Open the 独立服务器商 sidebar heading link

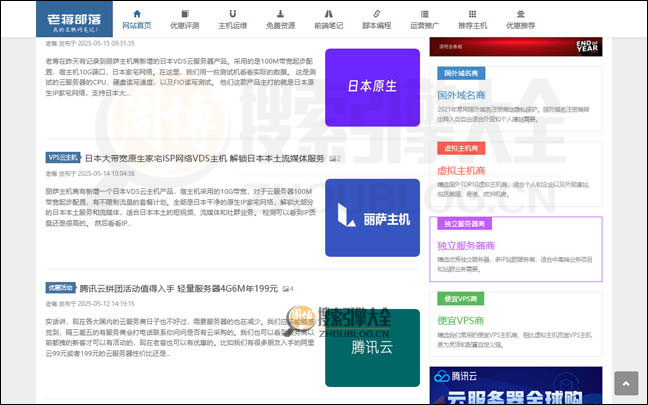(x=466, y=246)
